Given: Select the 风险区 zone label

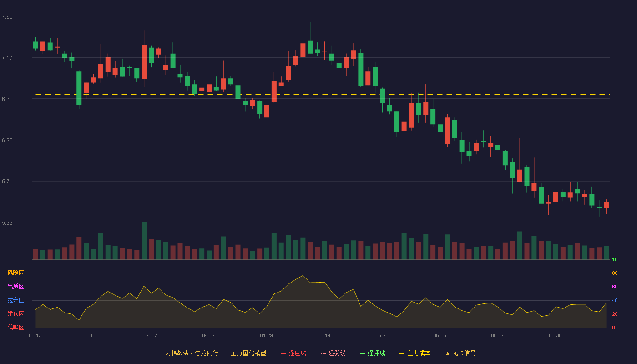Looking at the screenshot, I should coord(15,273).
